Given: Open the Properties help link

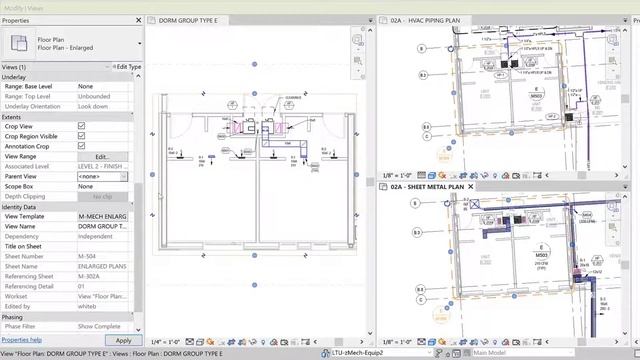Looking at the screenshot, I should point(22,340).
